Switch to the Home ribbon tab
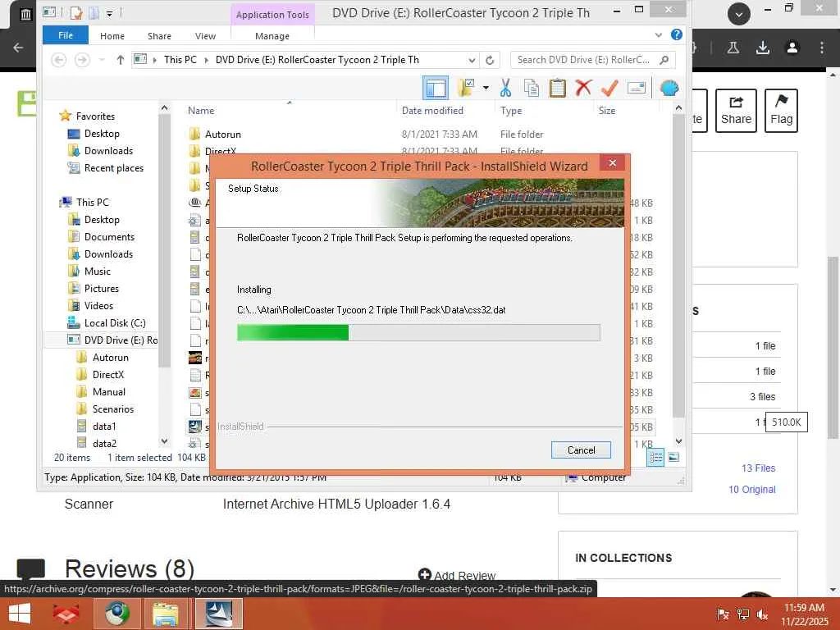 pyautogui.click(x=112, y=36)
